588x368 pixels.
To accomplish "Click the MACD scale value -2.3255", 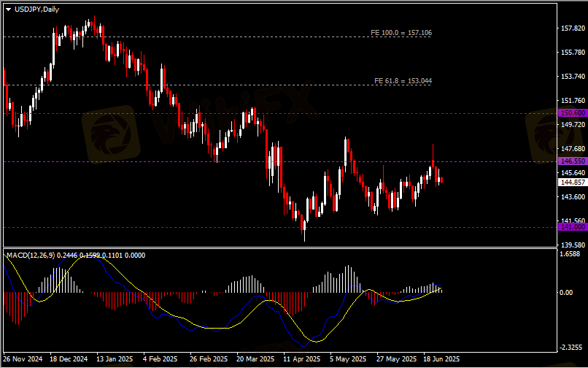I will [x=570, y=348].
